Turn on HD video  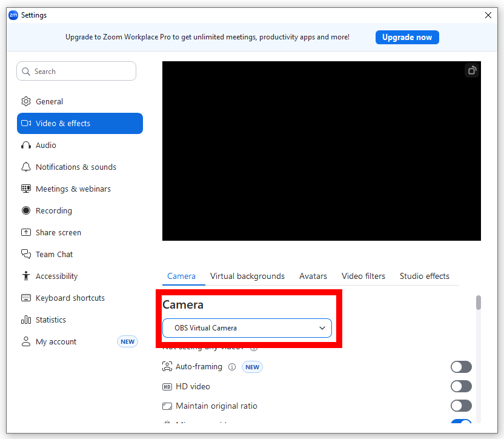(x=461, y=386)
